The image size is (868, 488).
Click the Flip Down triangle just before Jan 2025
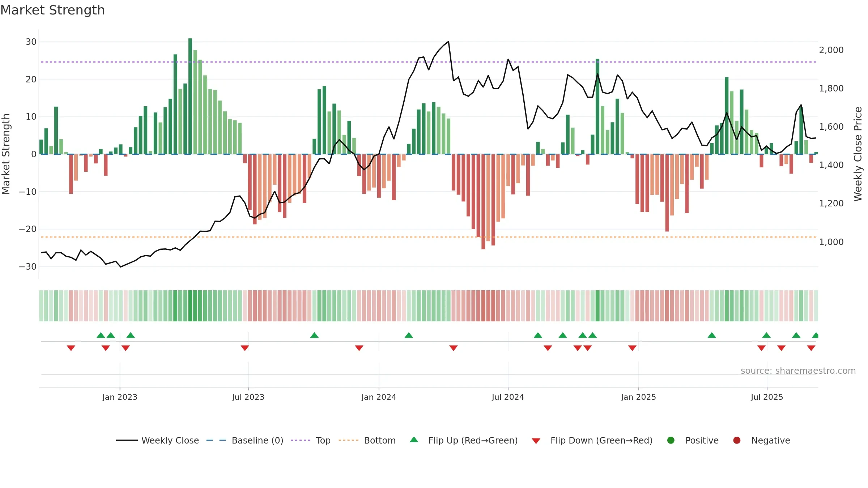(632, 348)
